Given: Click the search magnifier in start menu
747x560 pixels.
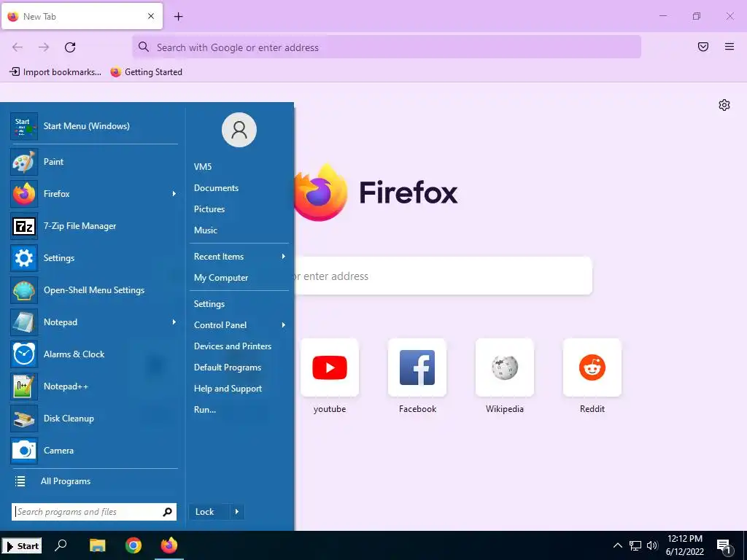Looking at the screenshot, I should [167, 512].
